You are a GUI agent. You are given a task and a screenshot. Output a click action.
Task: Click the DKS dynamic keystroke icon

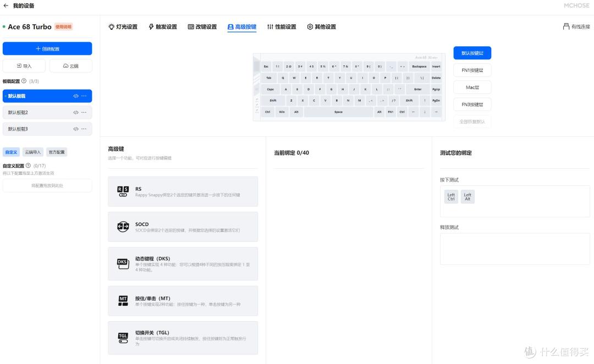click(x=123, y=263)
